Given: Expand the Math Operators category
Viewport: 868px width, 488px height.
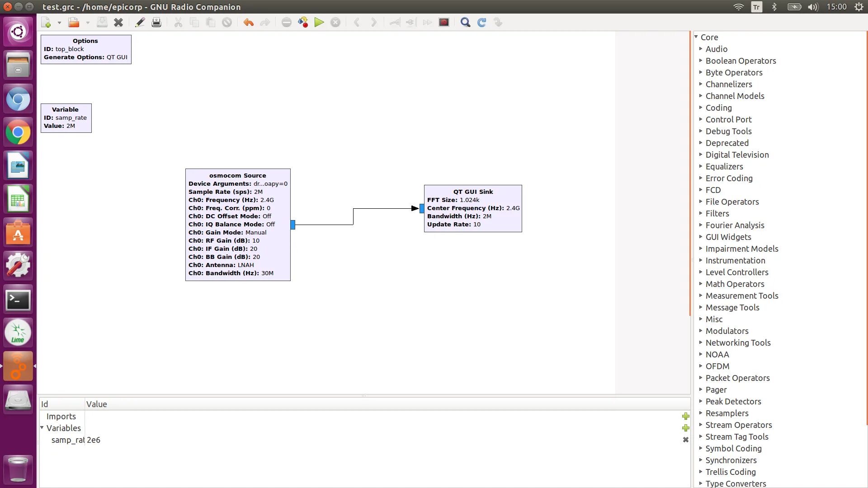Looking at the screenshot, I should click(701, 284).
